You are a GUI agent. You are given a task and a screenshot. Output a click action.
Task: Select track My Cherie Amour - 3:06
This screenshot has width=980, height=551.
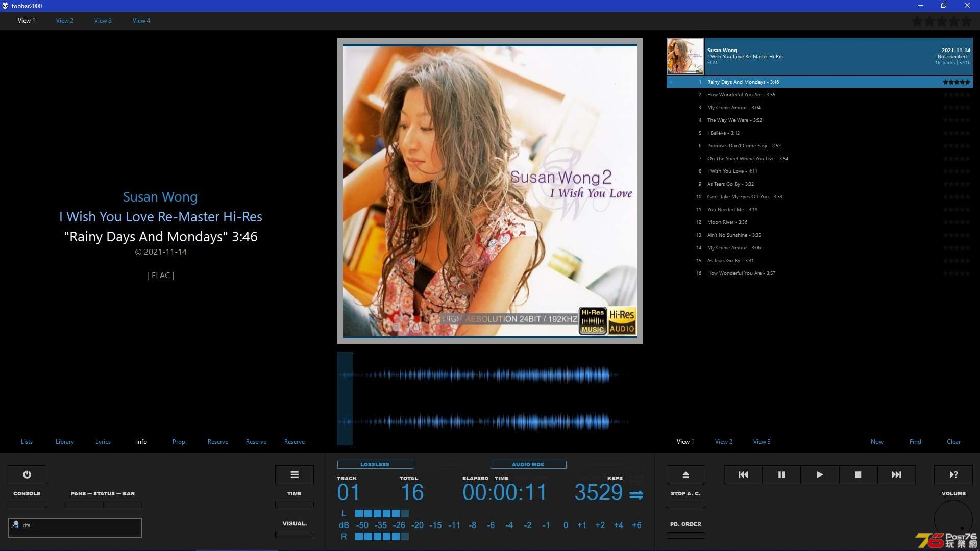pyautogui.click(x=819, y=248)
